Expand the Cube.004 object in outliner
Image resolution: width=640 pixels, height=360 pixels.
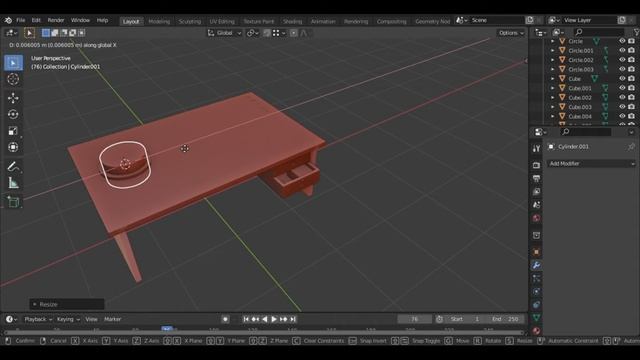pyautogui.click(x=553, y=116)
